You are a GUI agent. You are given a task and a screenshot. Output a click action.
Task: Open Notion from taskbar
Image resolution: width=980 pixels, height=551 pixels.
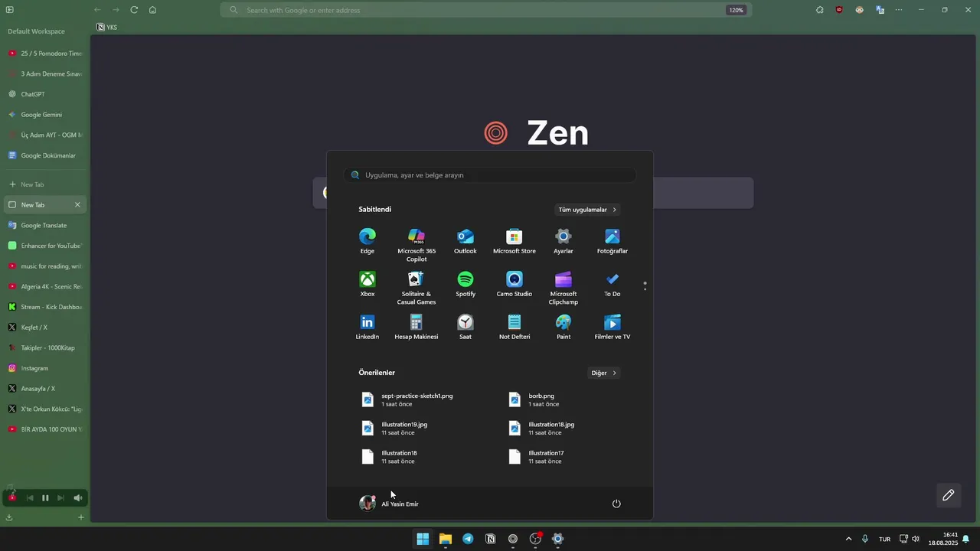pyautogui.click(x=491, y=539)
